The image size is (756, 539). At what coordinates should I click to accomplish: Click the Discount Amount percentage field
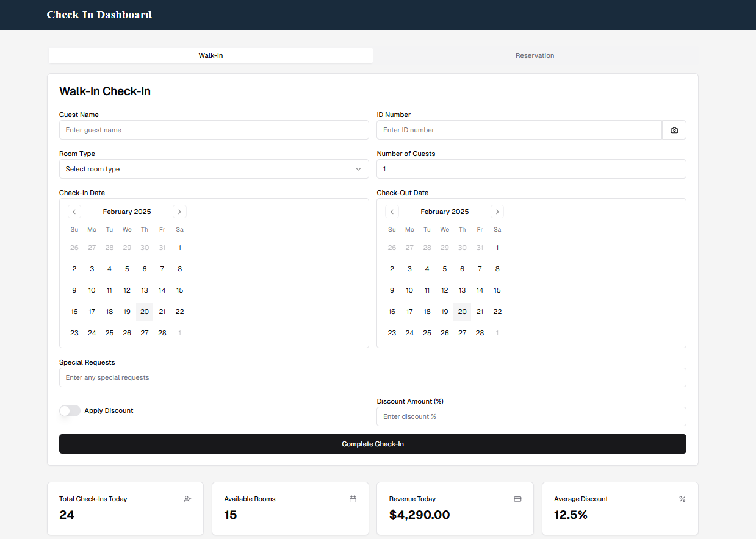[x=531, y=416]
